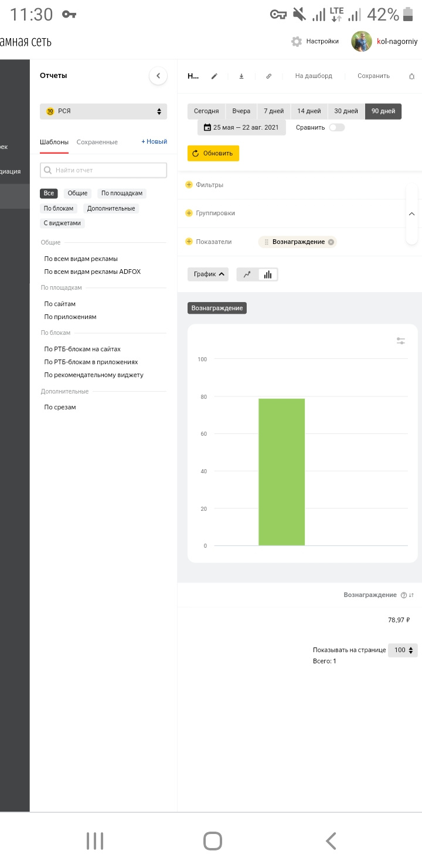The height and width of the screenshot is (868, 422).
Task: Select the 30 дней period
Action: click(346, 111)
